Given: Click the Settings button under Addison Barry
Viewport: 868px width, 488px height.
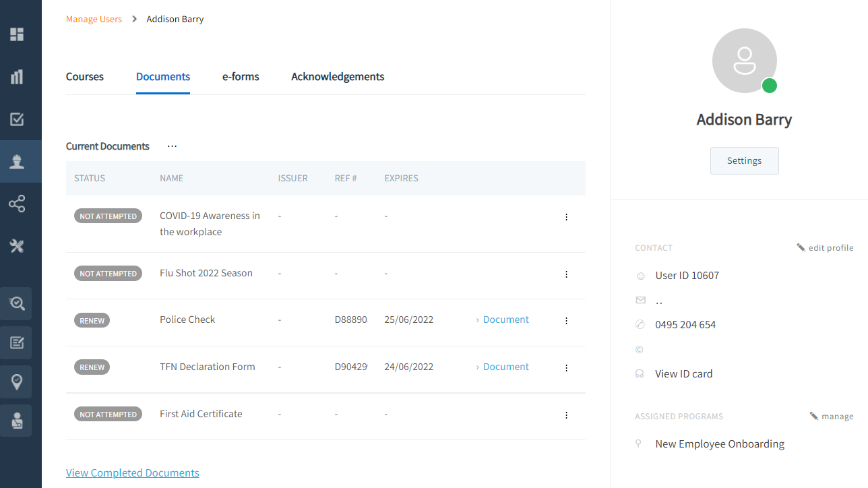Looking at the screenshot, I should click(744, 161).
